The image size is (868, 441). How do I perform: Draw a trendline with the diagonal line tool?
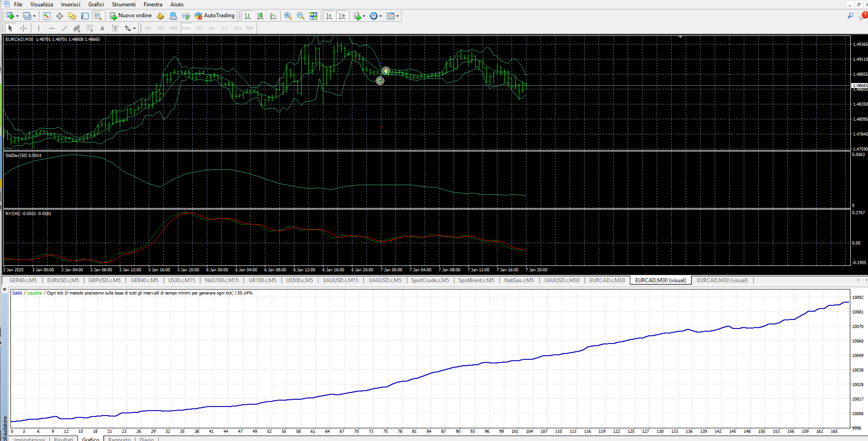(64, 28)
